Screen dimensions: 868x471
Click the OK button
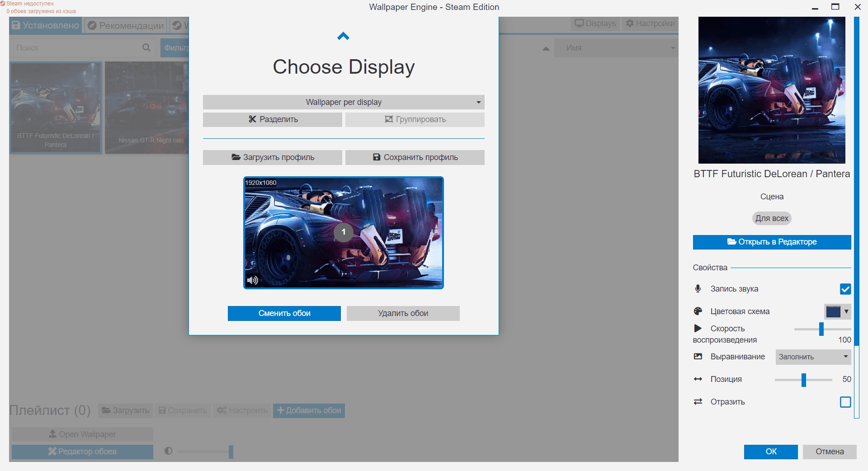pos(771,452)
